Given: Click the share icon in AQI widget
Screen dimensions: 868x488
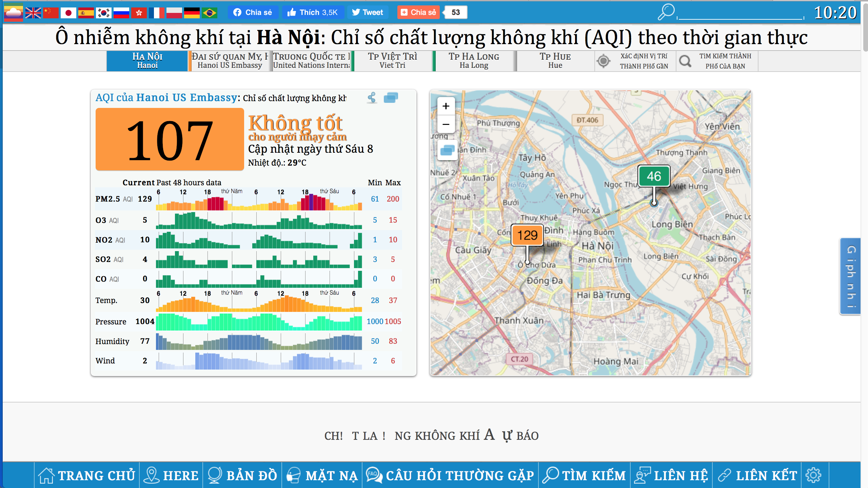Looking at the screenshot, I should click(372, 98).
